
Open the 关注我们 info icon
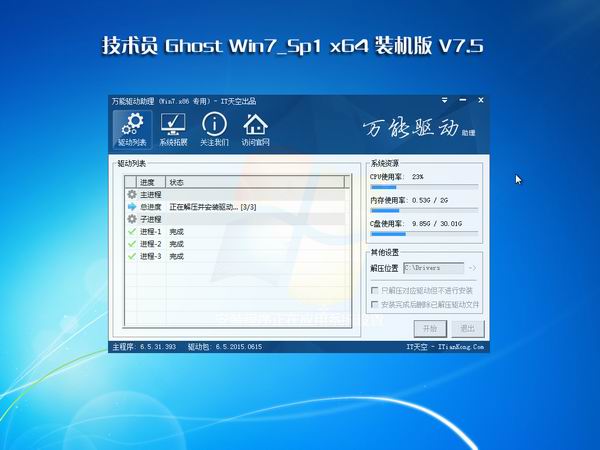coord(214,129)
